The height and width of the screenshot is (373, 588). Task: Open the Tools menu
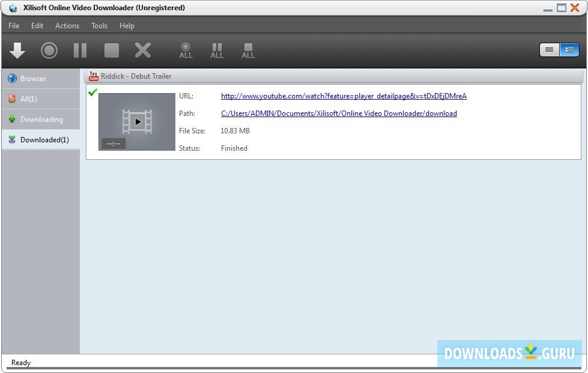pos(99,25)
